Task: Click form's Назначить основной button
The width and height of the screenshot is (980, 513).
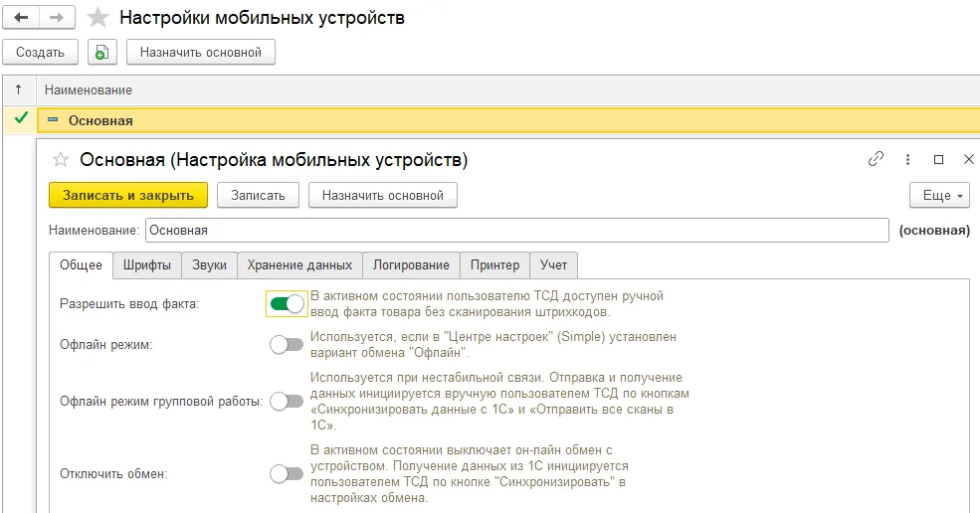Action: tap(383, 196)
